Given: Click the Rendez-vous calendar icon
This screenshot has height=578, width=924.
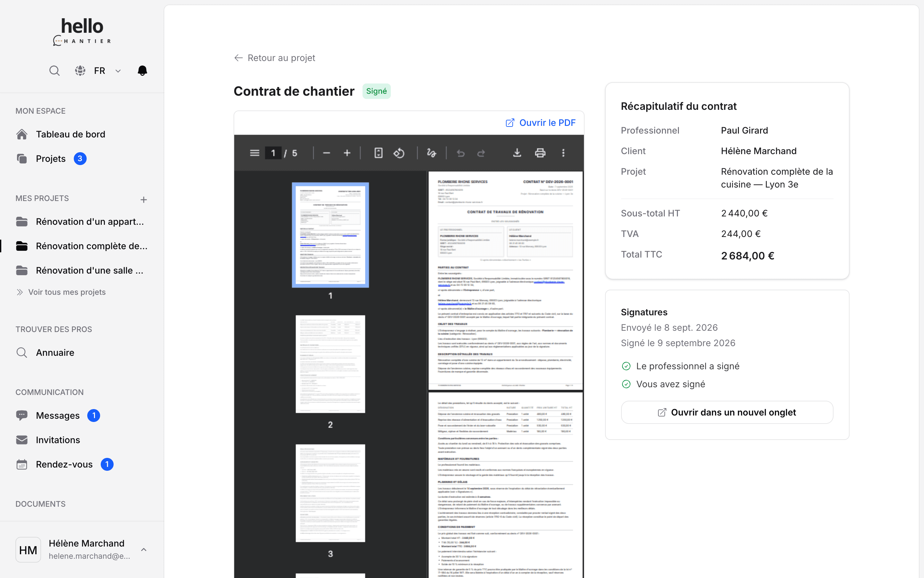Looking at the screenshot, I should [22, 464].
